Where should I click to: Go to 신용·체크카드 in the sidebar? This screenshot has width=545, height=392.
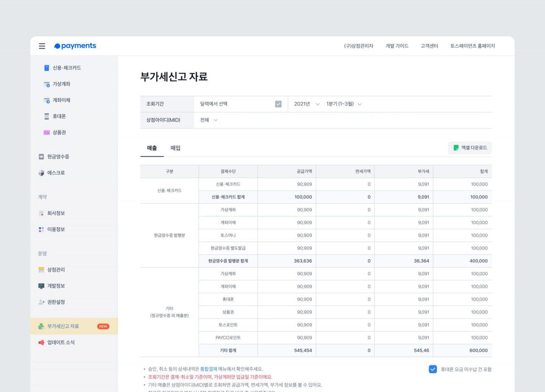(67, 68)
